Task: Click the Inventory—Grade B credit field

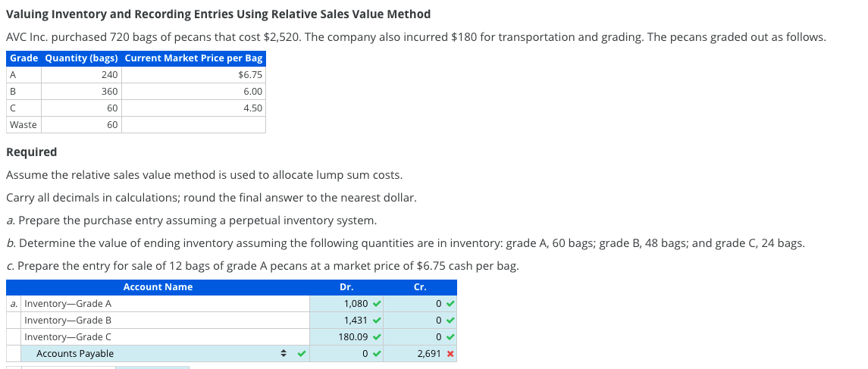Action: pos(420,321)
